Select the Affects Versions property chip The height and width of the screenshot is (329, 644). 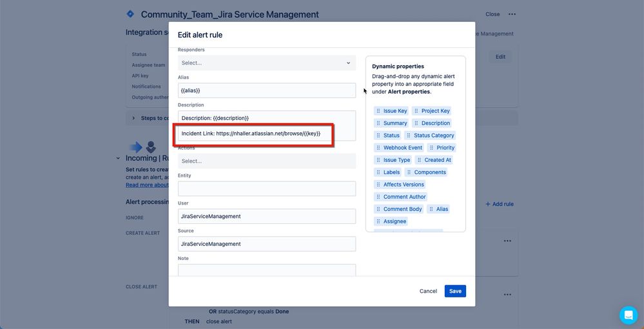coord(400,184)
